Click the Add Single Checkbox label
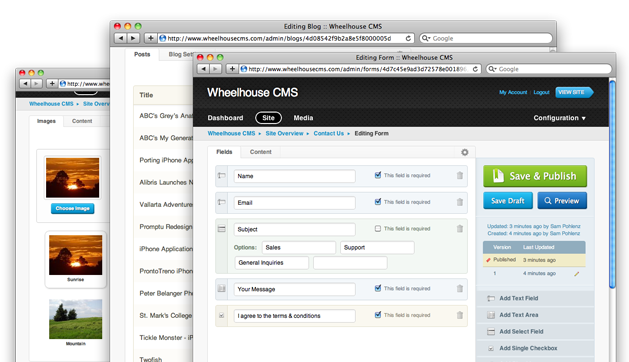Viewport: 629px width, 362px height. [x=528, y=348]
